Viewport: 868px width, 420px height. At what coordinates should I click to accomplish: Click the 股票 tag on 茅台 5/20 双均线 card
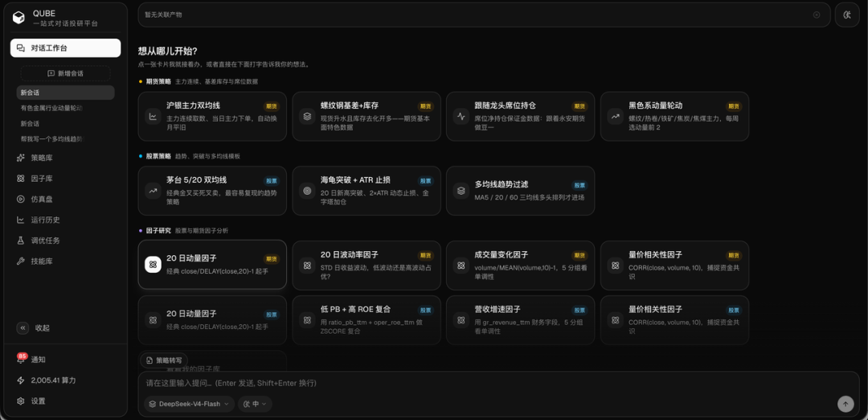pyautogui.click(x=272, y=181)
